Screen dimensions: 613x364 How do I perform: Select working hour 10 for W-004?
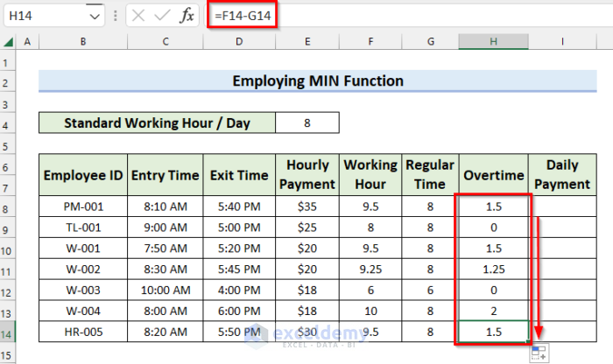(370, 311)
